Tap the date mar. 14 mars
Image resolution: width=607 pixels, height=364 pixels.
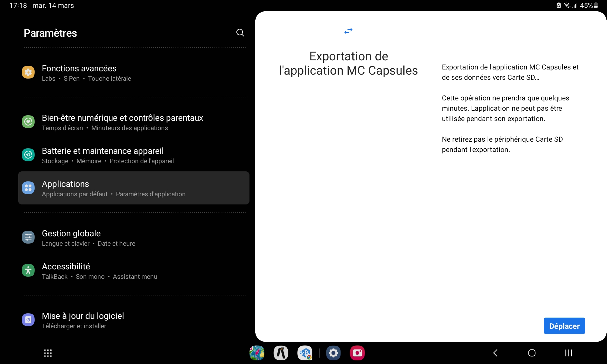click(x=53, y=5)
